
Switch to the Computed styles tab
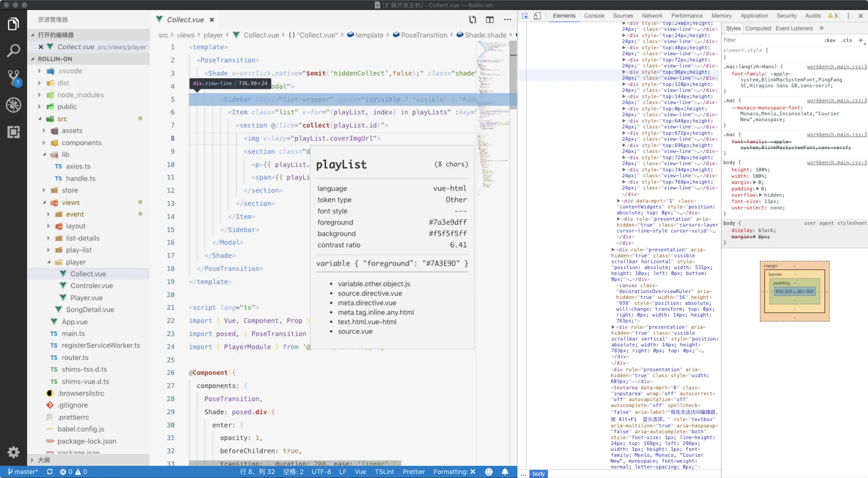(x=757, y=28)
